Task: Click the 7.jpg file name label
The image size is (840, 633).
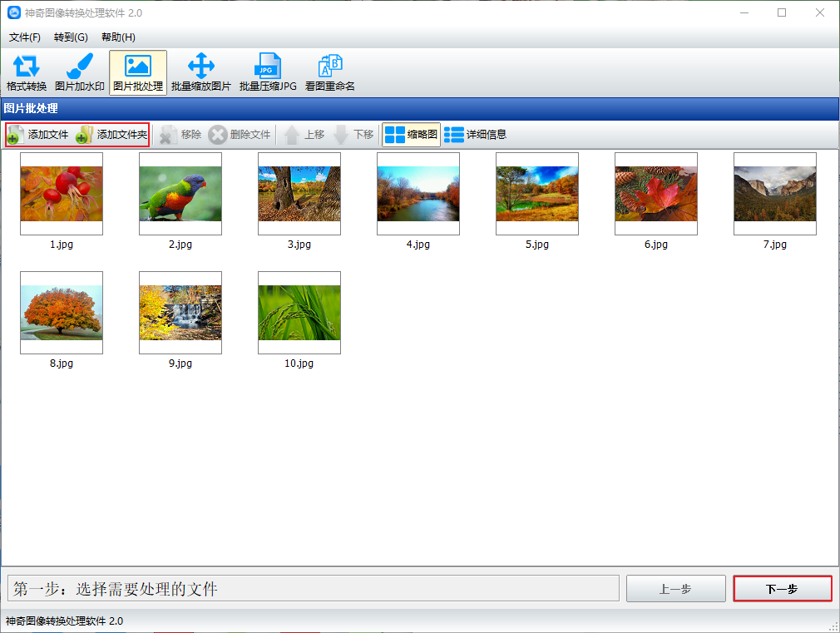Action: pos(775,245)
